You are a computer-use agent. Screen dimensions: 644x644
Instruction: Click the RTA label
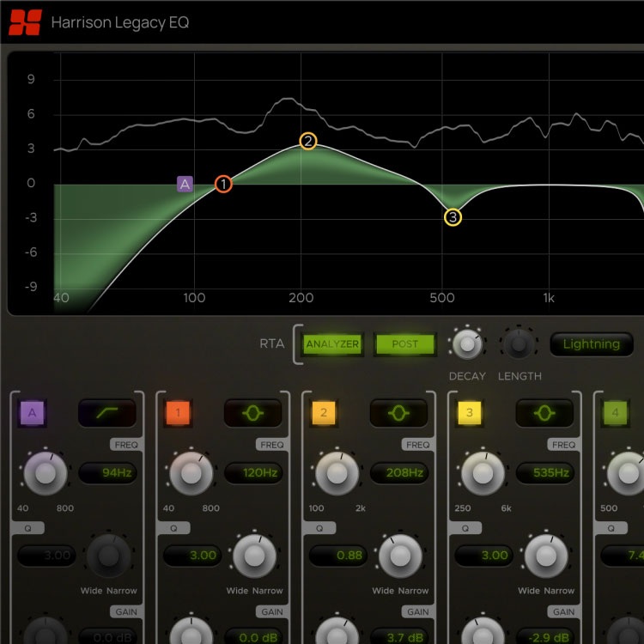click(272, 343)
